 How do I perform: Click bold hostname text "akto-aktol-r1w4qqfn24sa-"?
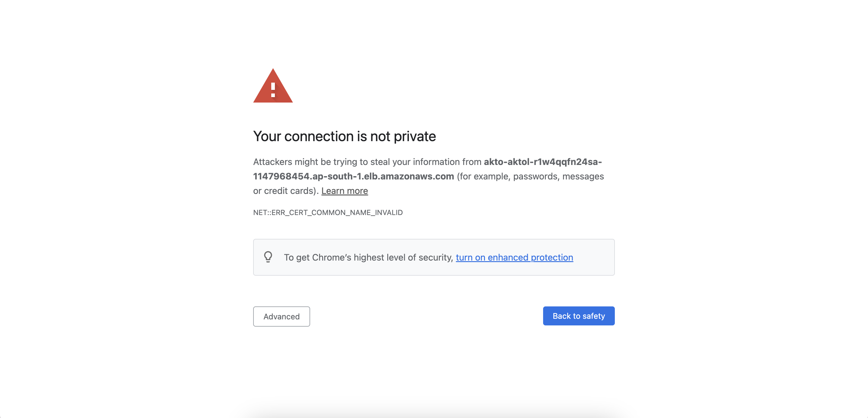click(x=542, y=162)
